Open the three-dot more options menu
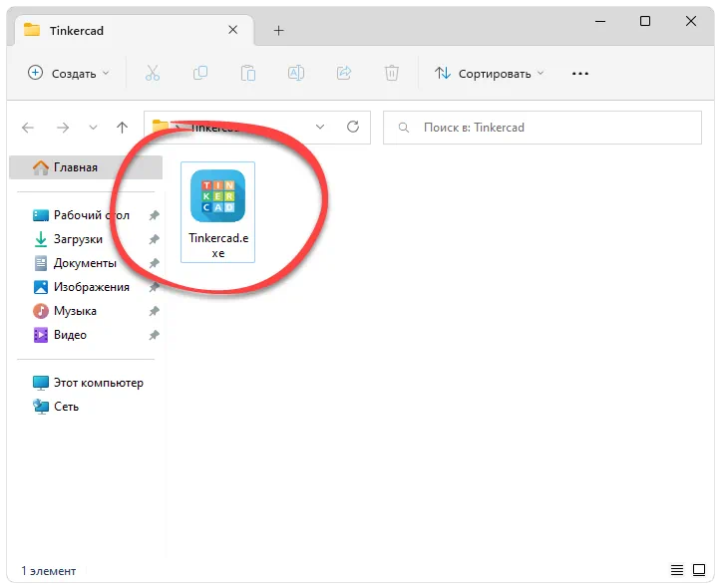Screen dimensions: 721x588 580,74
